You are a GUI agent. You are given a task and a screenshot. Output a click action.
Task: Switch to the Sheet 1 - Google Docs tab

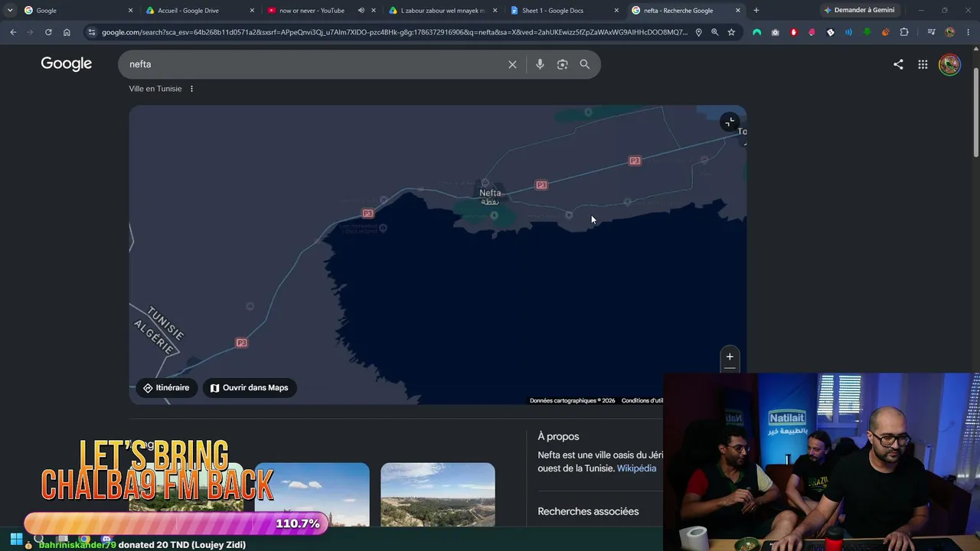coord(563,10)
